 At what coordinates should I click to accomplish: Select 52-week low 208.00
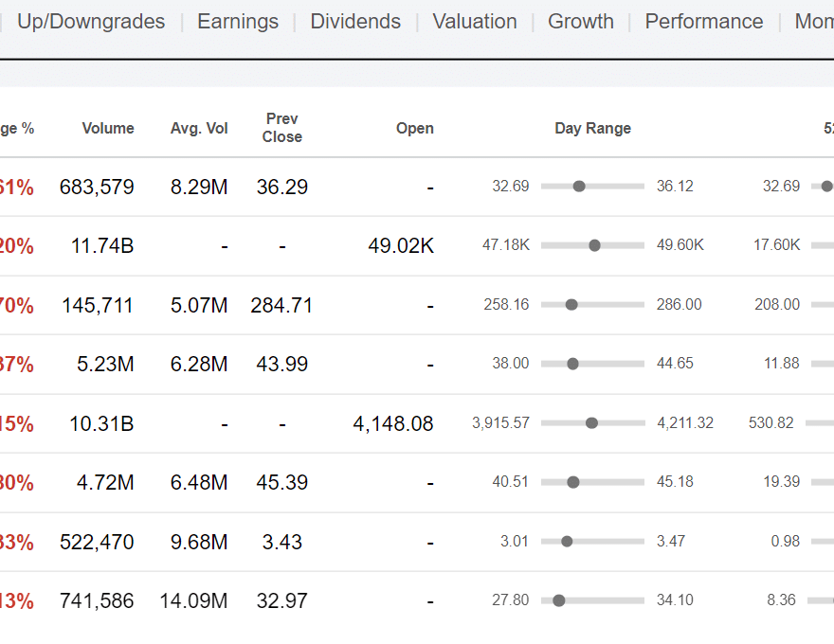click(x=777, y=304)
